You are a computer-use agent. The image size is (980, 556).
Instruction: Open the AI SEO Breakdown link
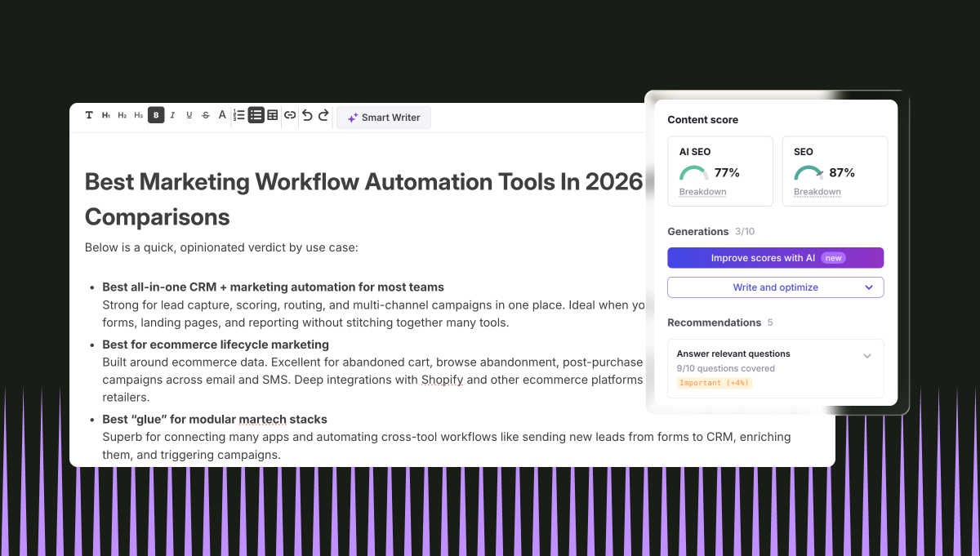[702, 192]
